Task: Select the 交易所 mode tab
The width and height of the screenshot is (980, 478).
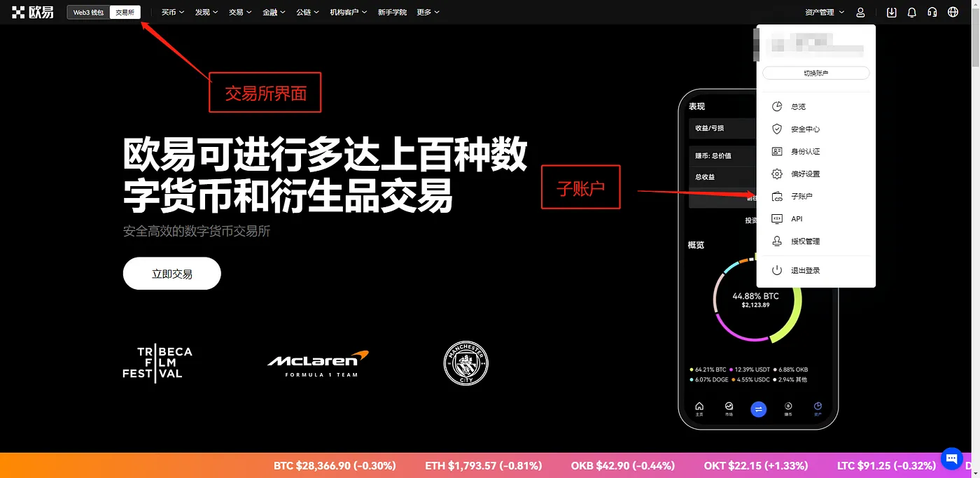Action: click(x=125, y=12)
